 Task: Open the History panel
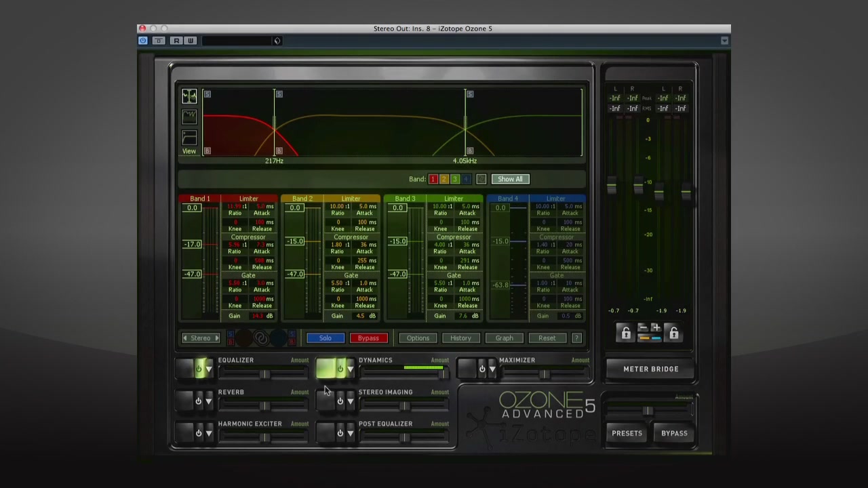[460, 338]
